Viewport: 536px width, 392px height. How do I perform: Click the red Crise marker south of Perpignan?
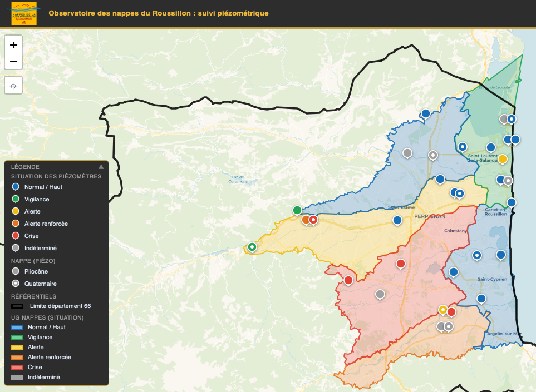[x=401, y=264]
